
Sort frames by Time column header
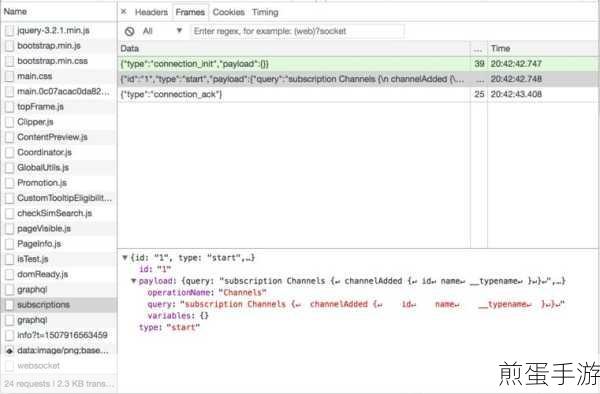tap(543, 49)
